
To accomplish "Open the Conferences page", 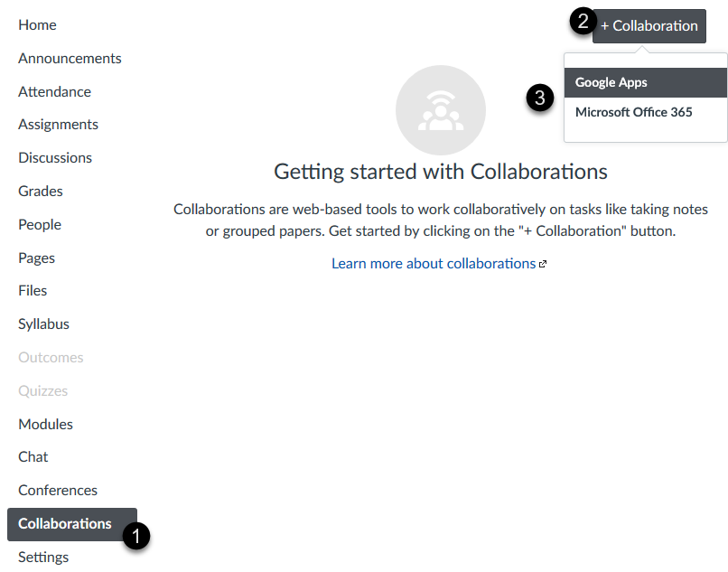I will 57,490.
